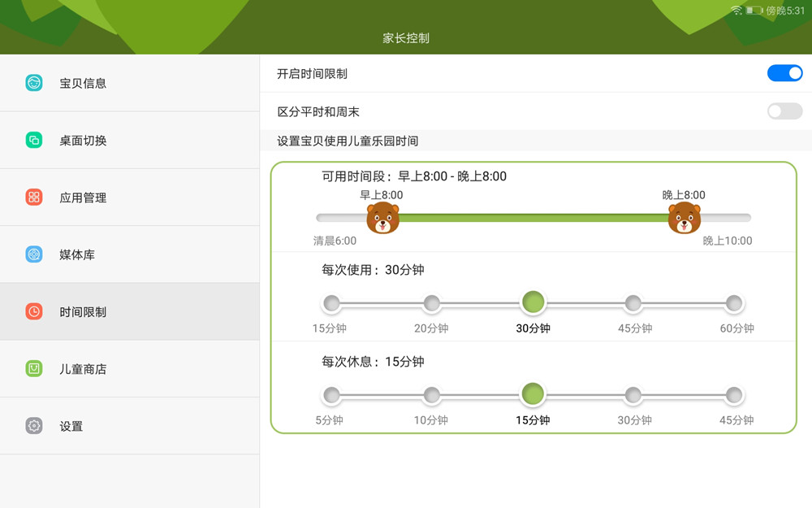Select 15分钟 usage duration option

click(x=331, y=304)
